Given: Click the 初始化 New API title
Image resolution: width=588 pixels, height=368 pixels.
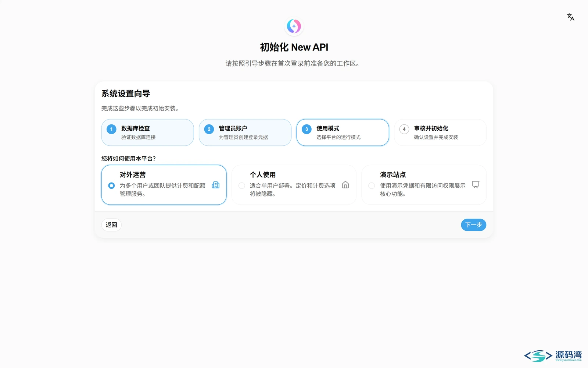Looking at the screenshot, I should click(x=294, y=47).
